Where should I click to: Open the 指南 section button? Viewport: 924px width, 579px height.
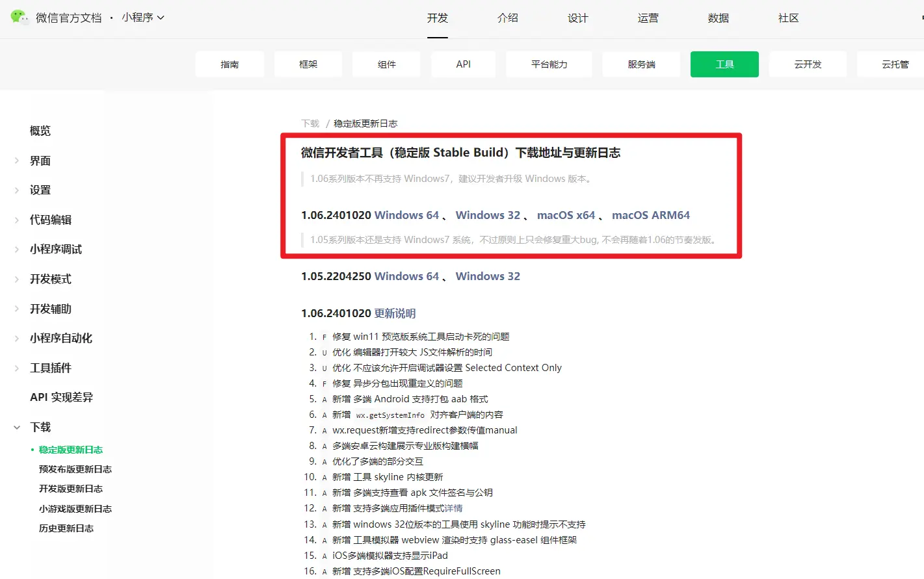tap(230, 64)
